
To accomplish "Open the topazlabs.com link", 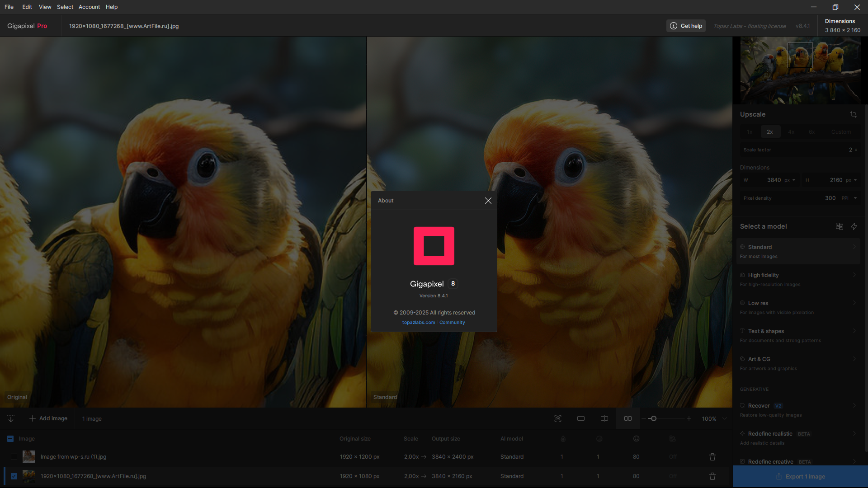I will pos(419,323).
